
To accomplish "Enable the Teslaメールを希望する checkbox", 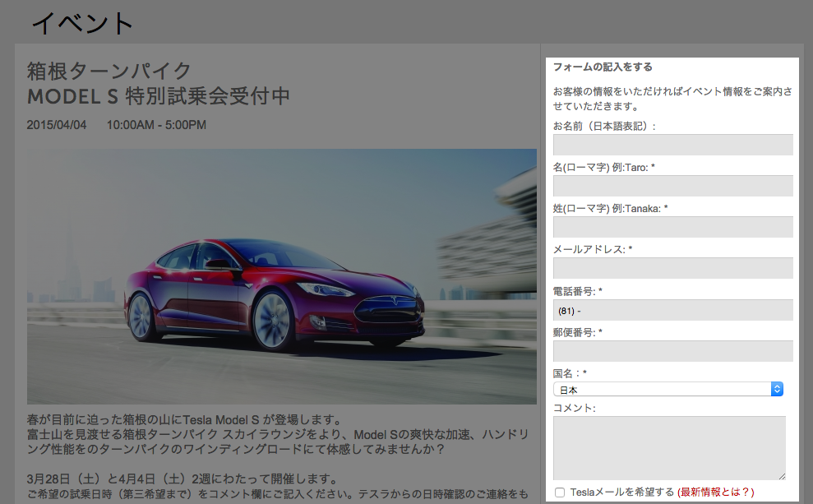I will pos(560,492).
